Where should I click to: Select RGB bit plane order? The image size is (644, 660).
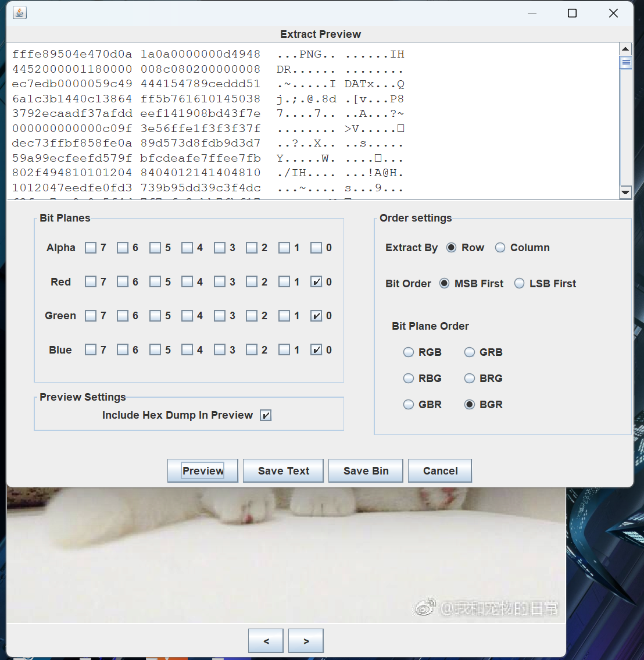[409, 352]
